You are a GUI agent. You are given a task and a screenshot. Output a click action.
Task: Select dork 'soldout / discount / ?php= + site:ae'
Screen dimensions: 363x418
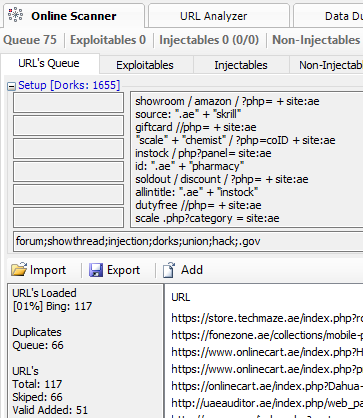222,179
